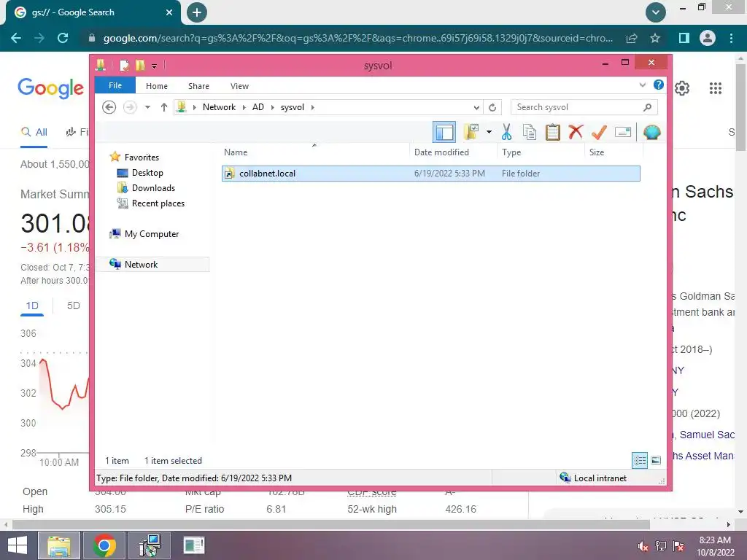Switch to details view icon
Image resolution: width=747 pixels, height=560 pixels.
click(x=640, y=461)
